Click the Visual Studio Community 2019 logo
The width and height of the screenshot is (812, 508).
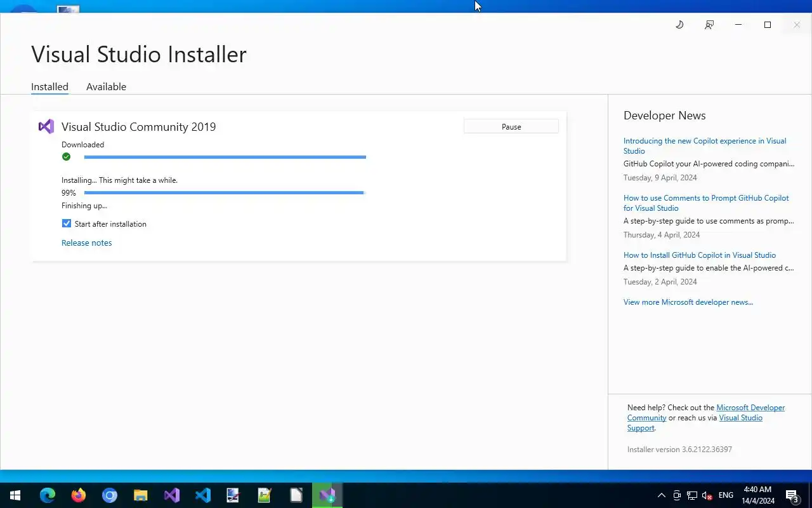tap(46, 126)
